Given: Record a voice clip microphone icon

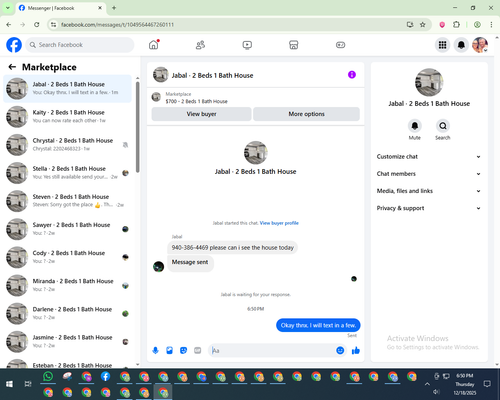Looking at the screenshot, I should 155,350.
